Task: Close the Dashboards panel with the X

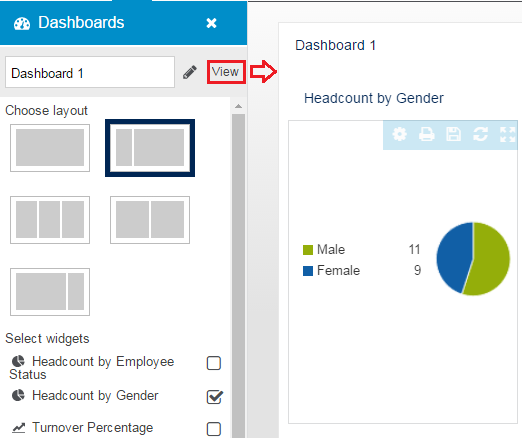Action: [x=211, y=23]
